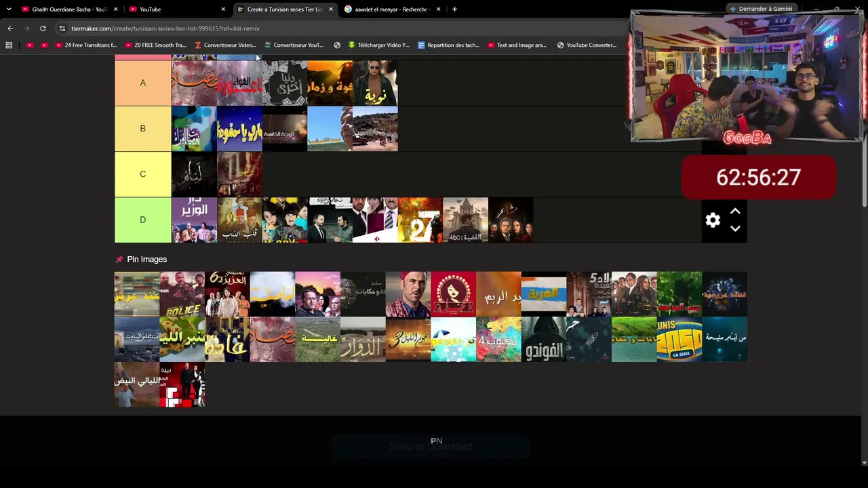Open the Convertisseur YouT... bookmark
Viewport: 868px width, 488px height.
pos(294,45)
